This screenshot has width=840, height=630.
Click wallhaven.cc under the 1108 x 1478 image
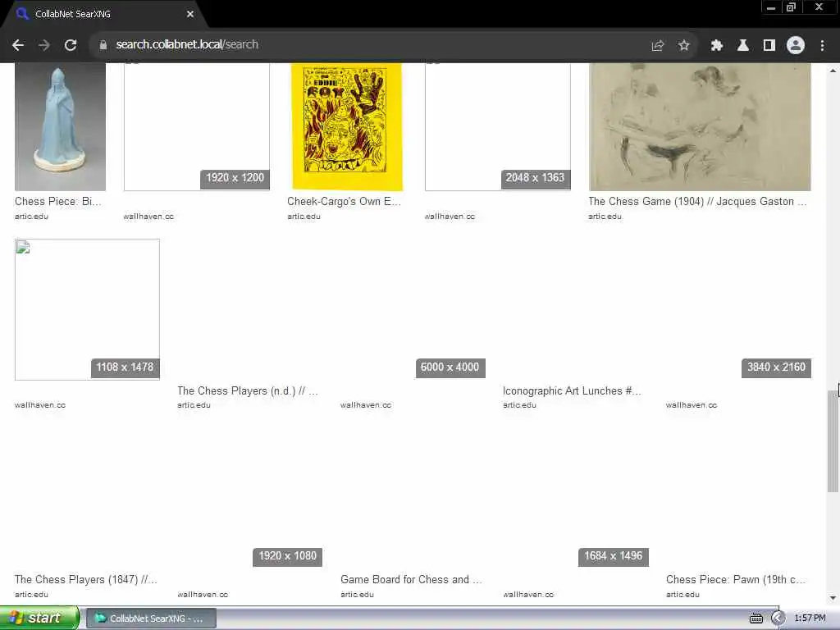tap(40, 405)
